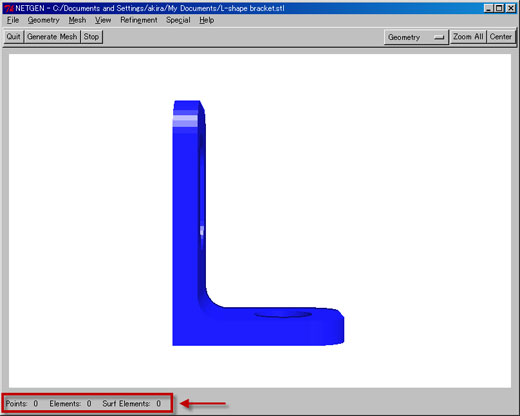Screen dimensions: 520x416
Task: Open the Help menu
Action: point(207,20)
